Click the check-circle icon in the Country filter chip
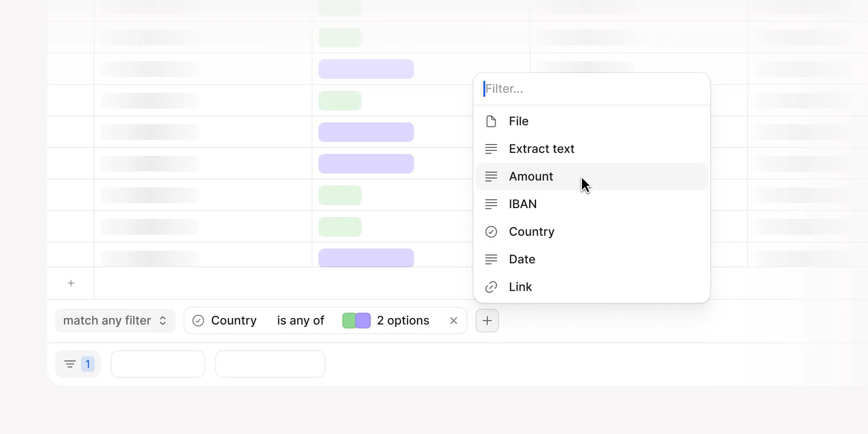 198,321
